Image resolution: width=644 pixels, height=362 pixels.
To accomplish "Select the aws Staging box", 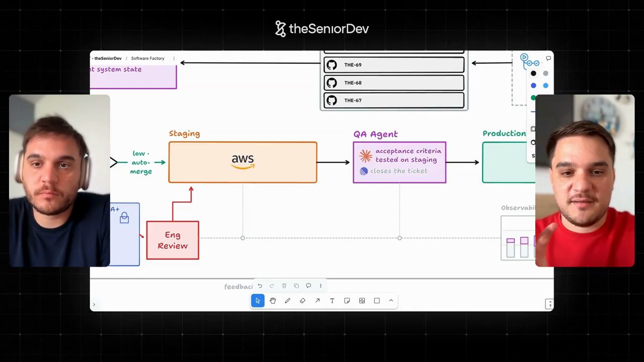I will pyautogui.click(x=243, y=162).
